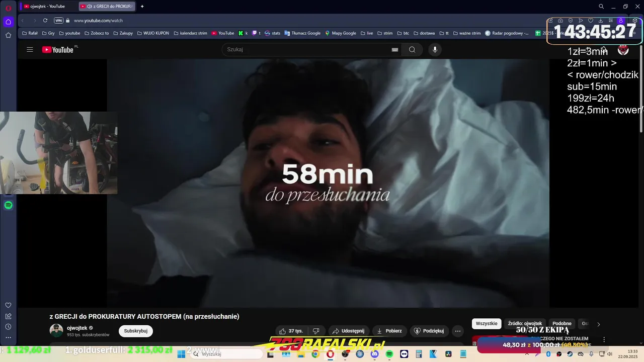
Task: Open Calculator from the taskbar
Action: coord(419,354)
